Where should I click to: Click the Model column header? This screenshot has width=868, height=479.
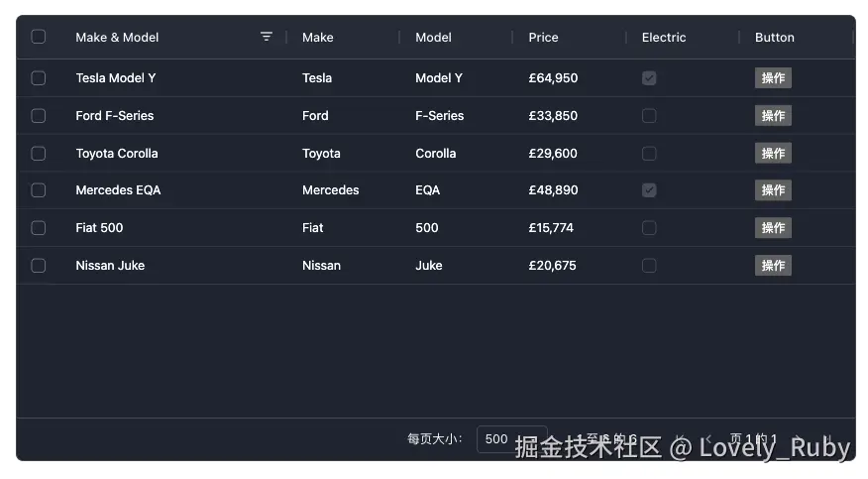433,38
